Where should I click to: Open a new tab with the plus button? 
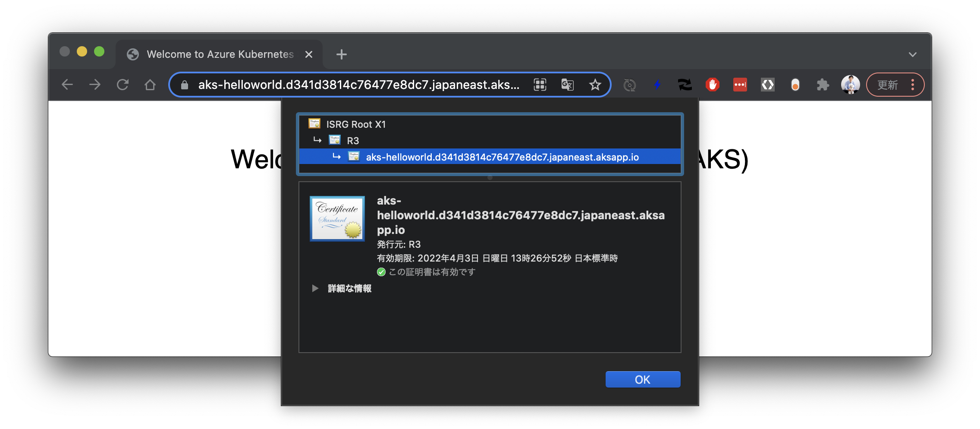click(x=342, y=54)
